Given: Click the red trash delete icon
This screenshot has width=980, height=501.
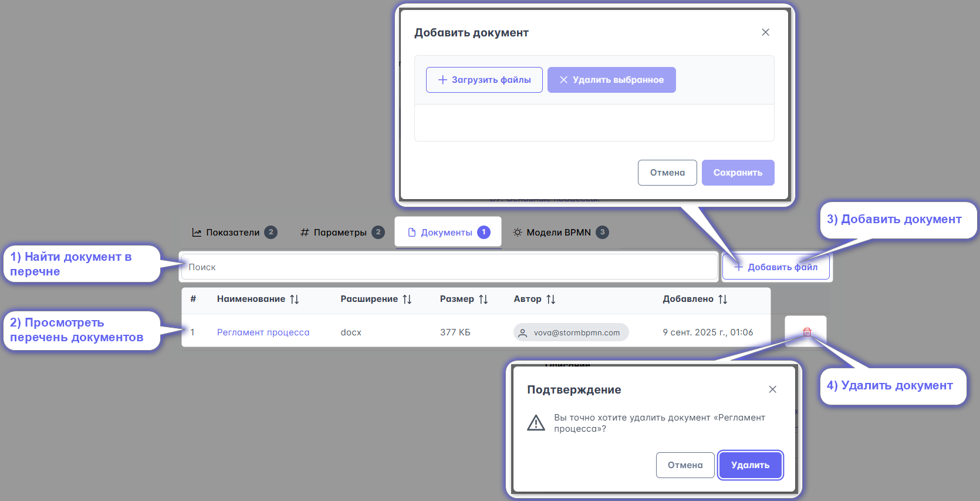Looking at the screenshot, I should [x=806, y=332].
